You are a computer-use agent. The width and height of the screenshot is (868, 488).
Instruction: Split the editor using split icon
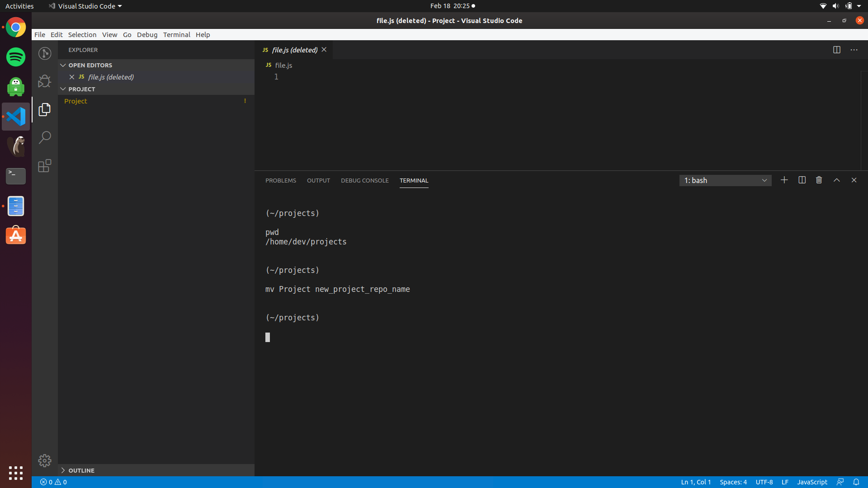coord(837,50)
